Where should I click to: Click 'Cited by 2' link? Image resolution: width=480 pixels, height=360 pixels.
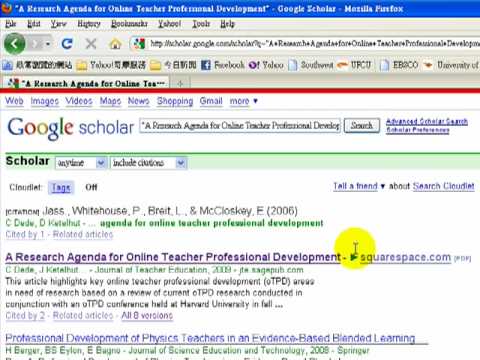pyautogui.click(x=25, y=315)
